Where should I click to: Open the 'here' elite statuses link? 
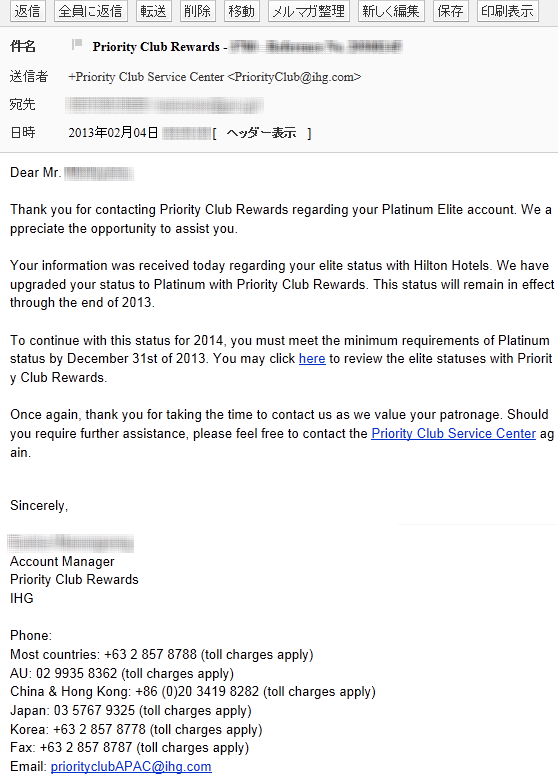click(312, 359)
